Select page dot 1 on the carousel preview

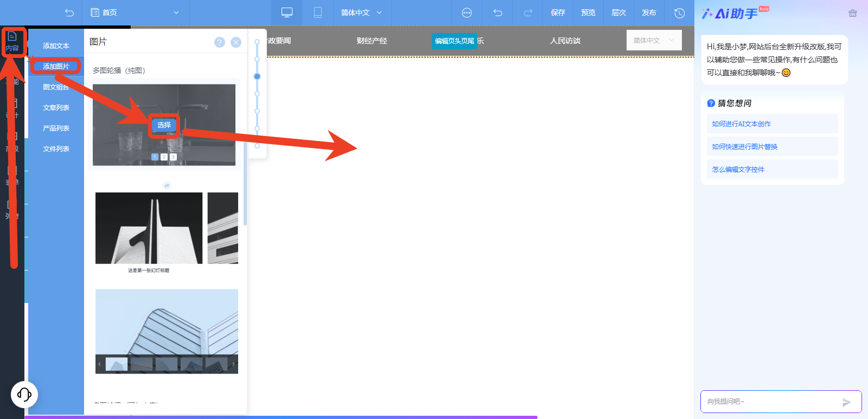(x=155, y=157)
